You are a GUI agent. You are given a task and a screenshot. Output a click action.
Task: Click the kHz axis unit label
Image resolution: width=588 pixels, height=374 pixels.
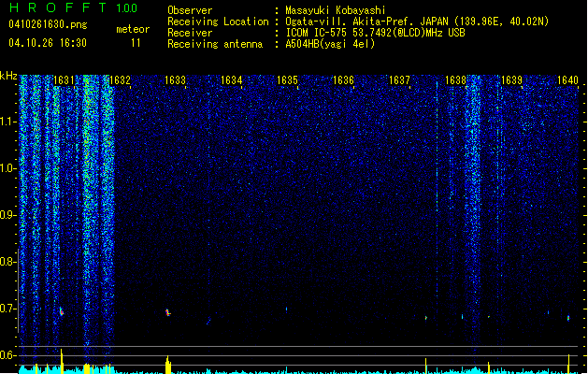point(8,76)
